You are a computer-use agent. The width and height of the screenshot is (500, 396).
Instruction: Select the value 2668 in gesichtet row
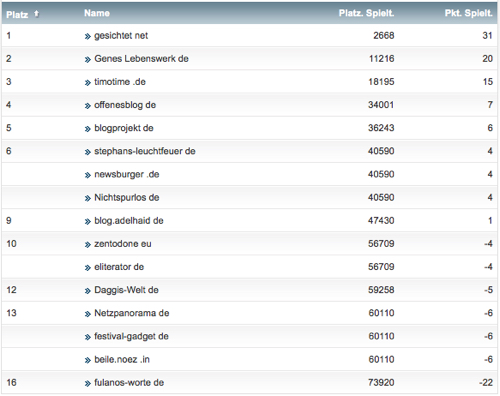(384, 36)
